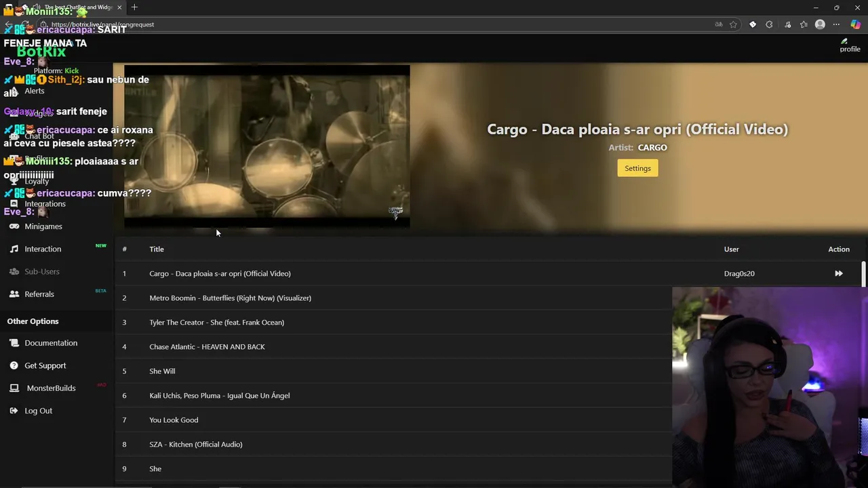Viewport: 868px width, 488px height.
Task: Open the MonsterBuilds computer icon link
Action: pyautogui.click(x=14, y=388)
